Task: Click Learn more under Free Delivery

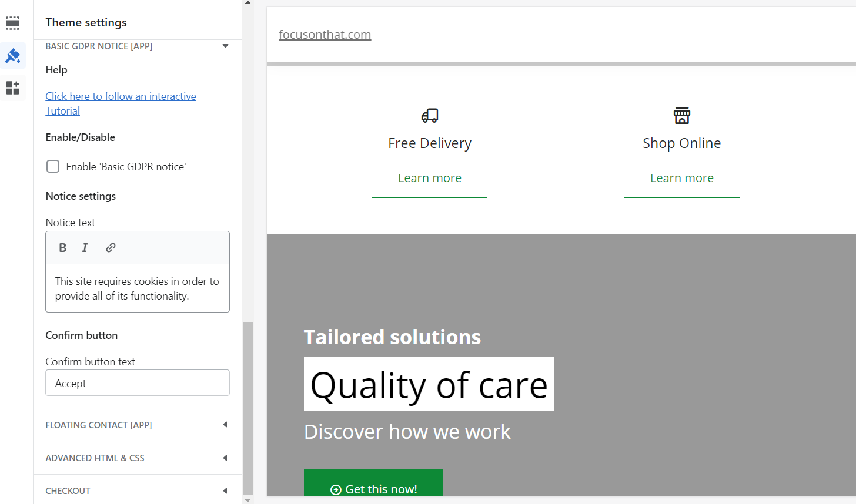Action: click(x=430, y=178)
